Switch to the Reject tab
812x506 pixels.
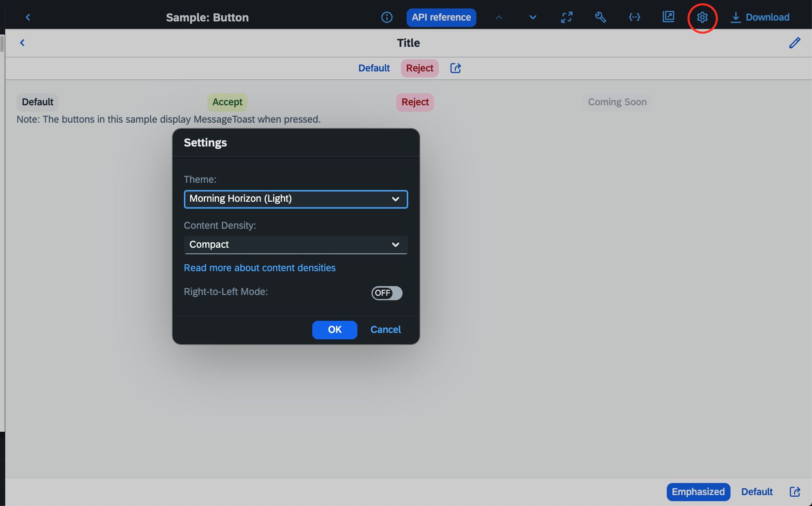click(420, 68)
